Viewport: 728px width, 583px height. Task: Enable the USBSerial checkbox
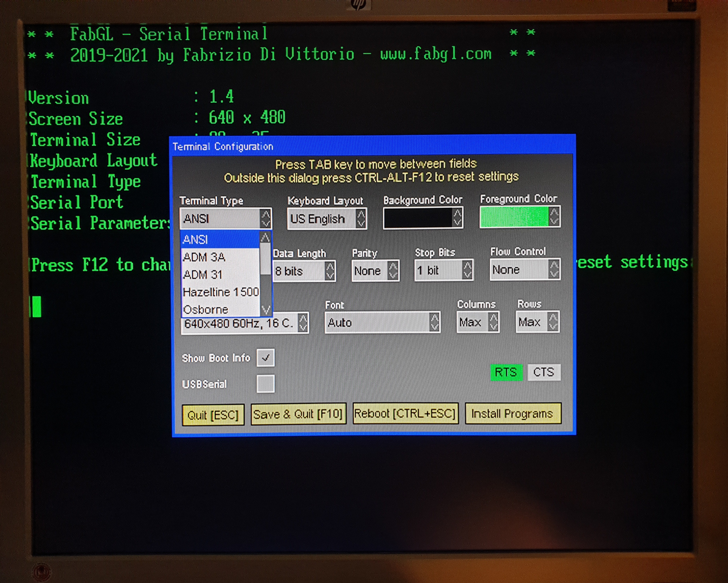(x=265, y=384)
